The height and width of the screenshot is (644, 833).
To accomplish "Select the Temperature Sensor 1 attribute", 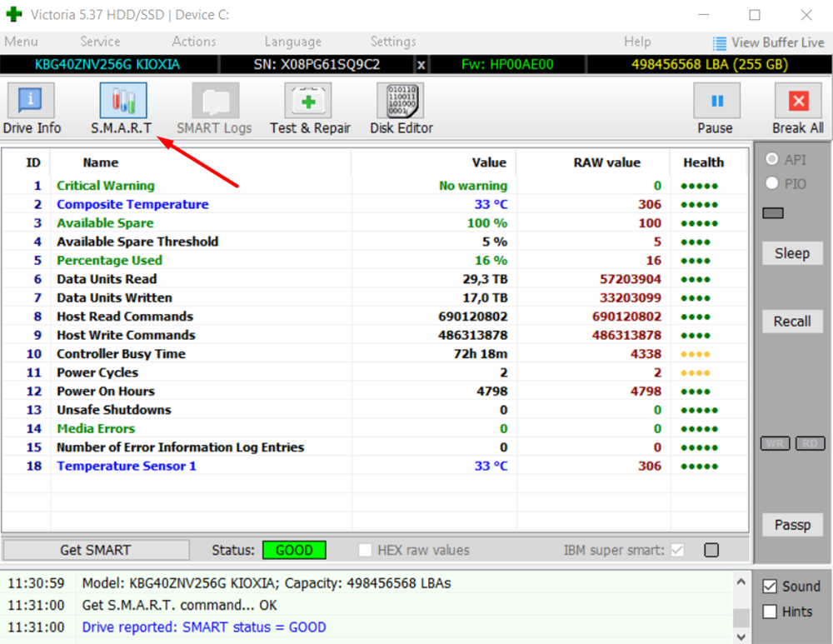I will coord(127,466).
